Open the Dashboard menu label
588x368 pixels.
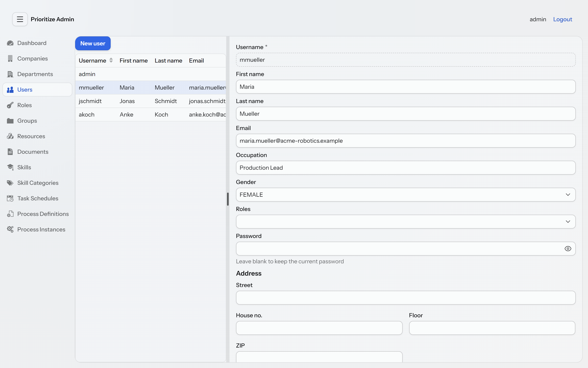(x=32, y=43)
